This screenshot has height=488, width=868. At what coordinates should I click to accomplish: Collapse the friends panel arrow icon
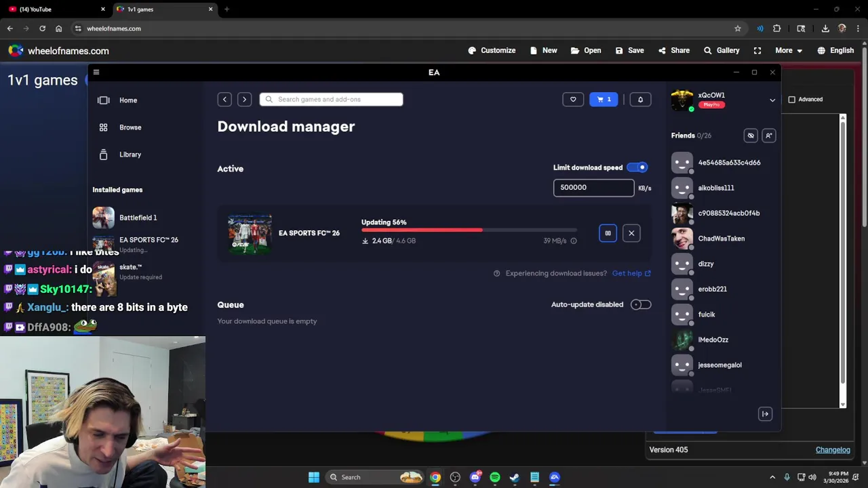[765, 414]
